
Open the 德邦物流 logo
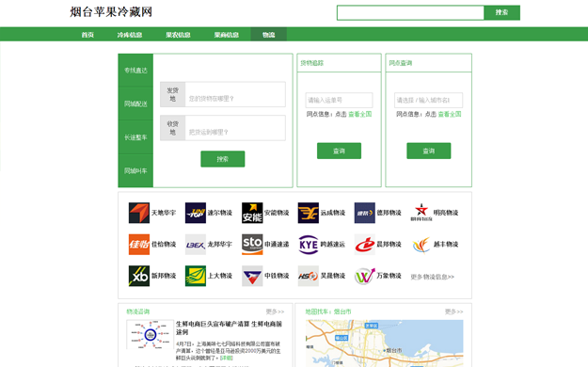click(364, 213)
